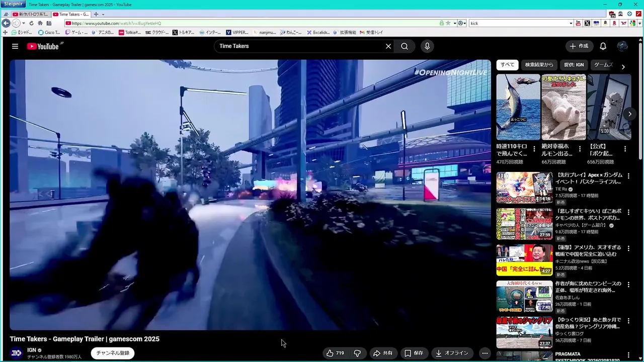
Task: Advance the Shorts shelf with next arrow
Action: point(629,114)
